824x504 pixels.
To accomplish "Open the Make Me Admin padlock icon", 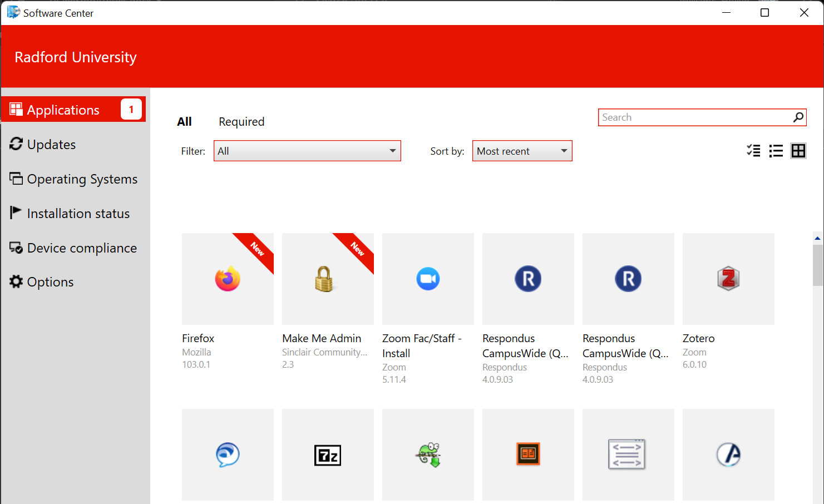I will click(324, 279).
